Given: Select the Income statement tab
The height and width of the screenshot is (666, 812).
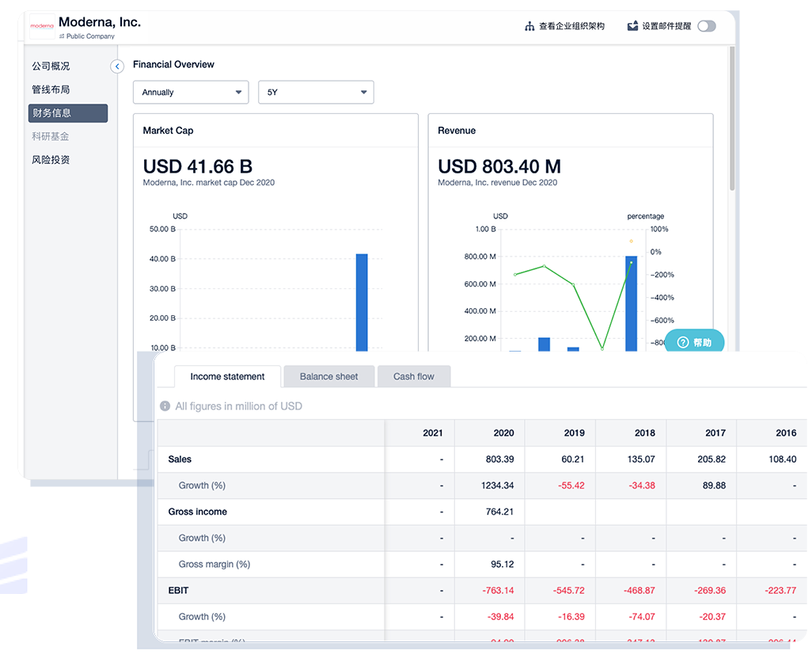Looking at the screenshot, I should click(227, 377).
